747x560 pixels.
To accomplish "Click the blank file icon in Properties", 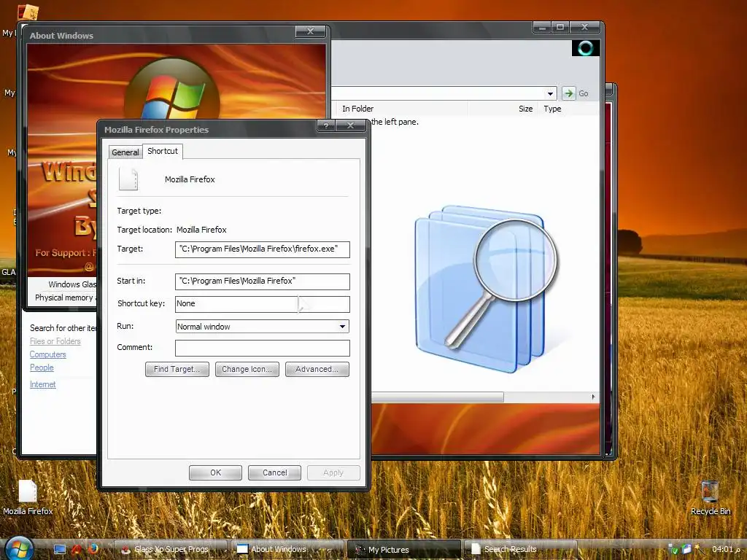I will pos(128,179).
